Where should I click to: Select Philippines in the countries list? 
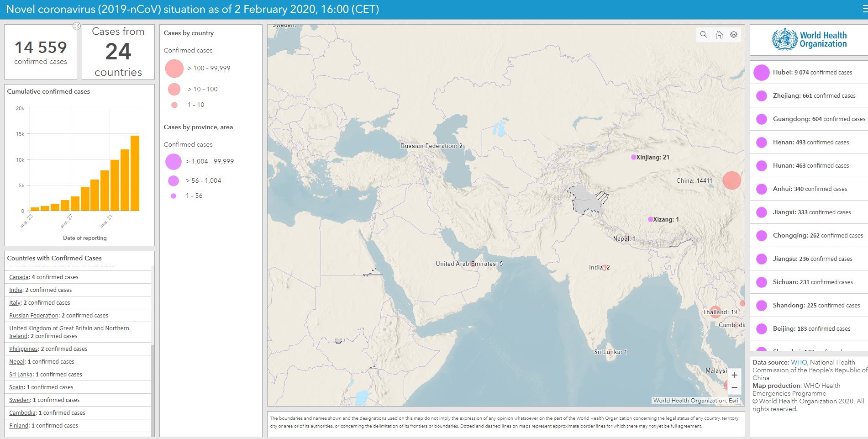coord(23,349)
